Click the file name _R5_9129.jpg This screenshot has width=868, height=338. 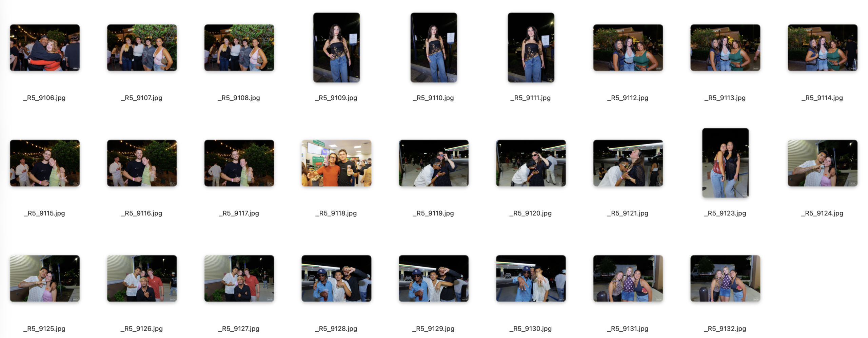tap(433, 329)
